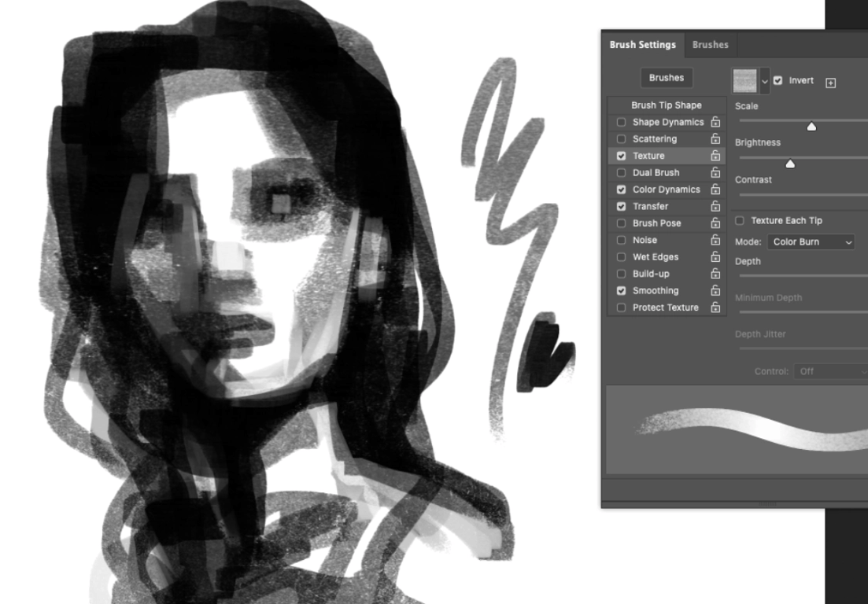Toggle lock icon for Build-up
Screen dimensions: 868x604
pos(715,273)
